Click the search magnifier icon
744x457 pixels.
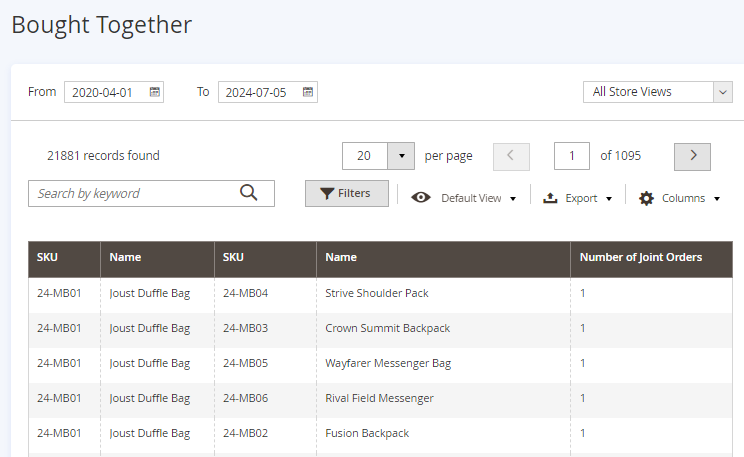point(249,193)
